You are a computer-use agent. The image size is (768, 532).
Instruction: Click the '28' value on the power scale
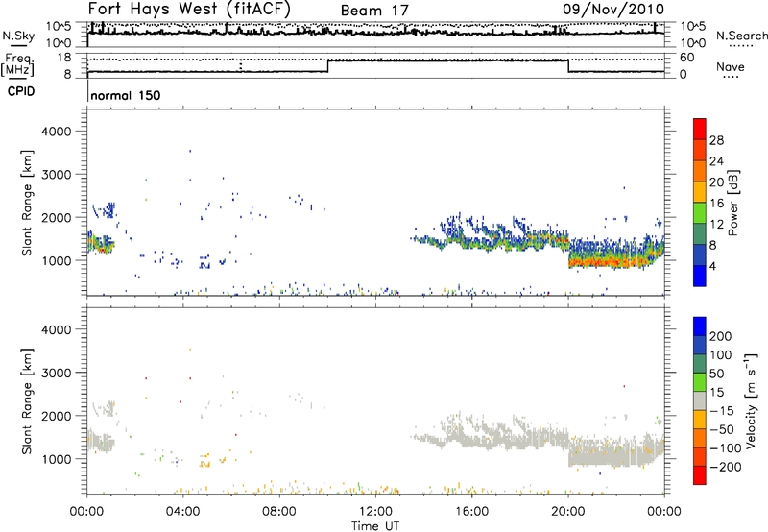[716, 140]
